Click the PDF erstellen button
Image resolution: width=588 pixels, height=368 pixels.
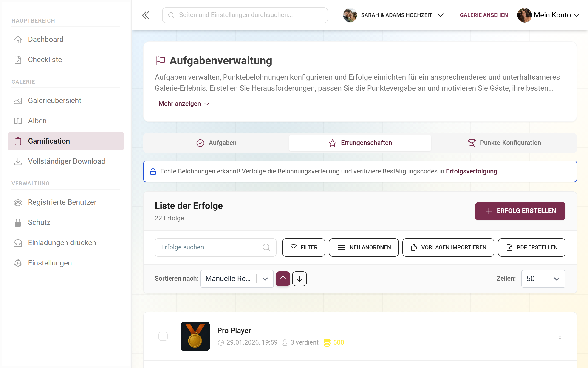pos(532,247)
